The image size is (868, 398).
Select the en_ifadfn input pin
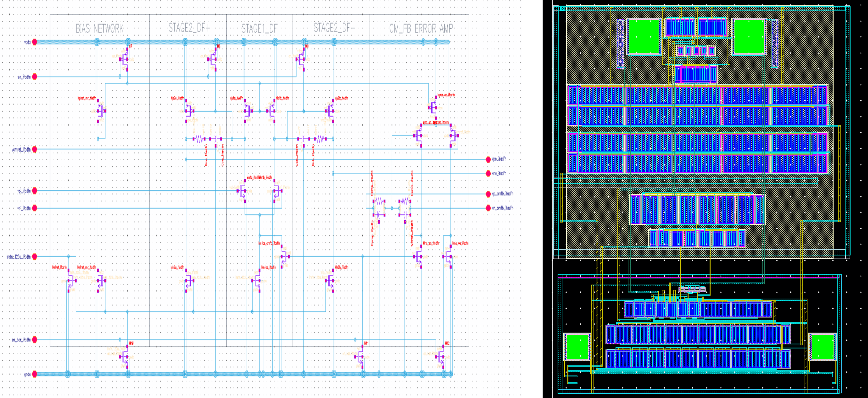coord(34,77)
